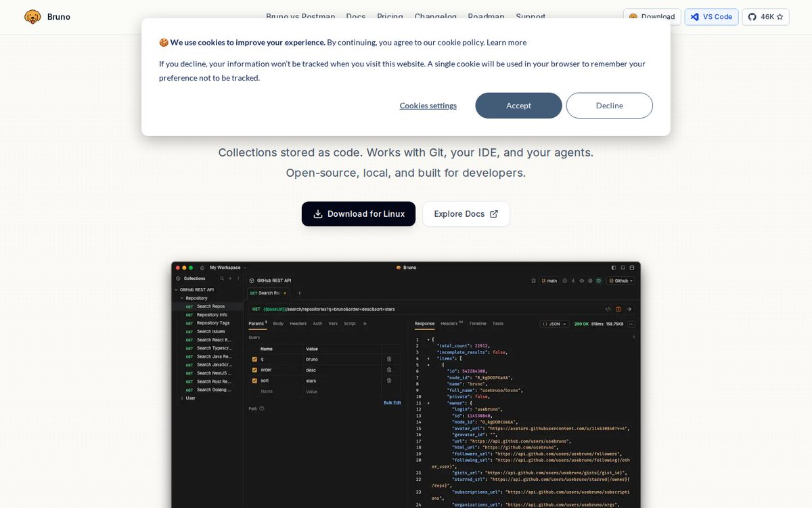Delete the sort query parameter row

click(389, 381)
